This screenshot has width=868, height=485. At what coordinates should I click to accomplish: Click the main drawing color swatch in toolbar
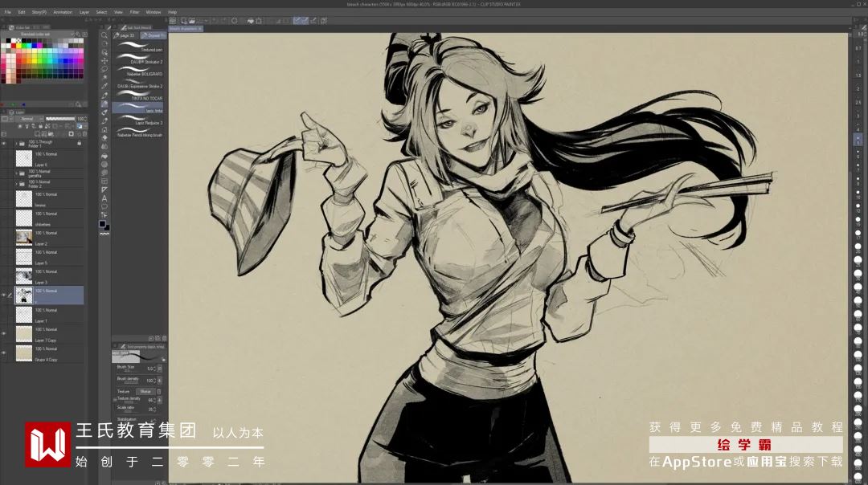point(102,224)
